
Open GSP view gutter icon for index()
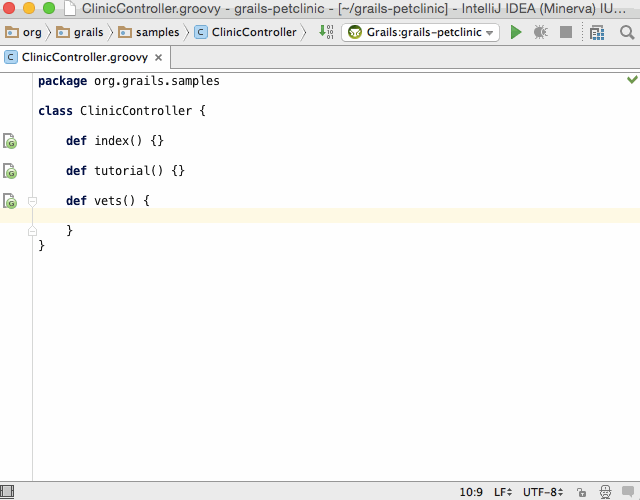tap(10, 141)
